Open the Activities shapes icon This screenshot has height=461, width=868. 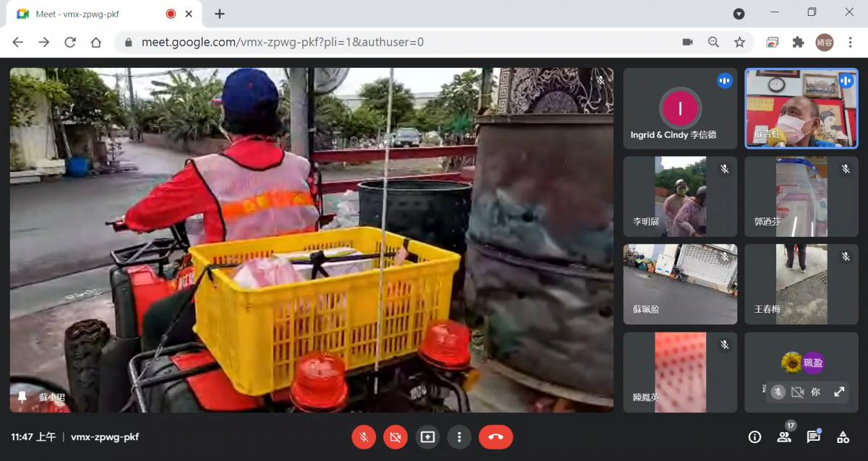843,436
